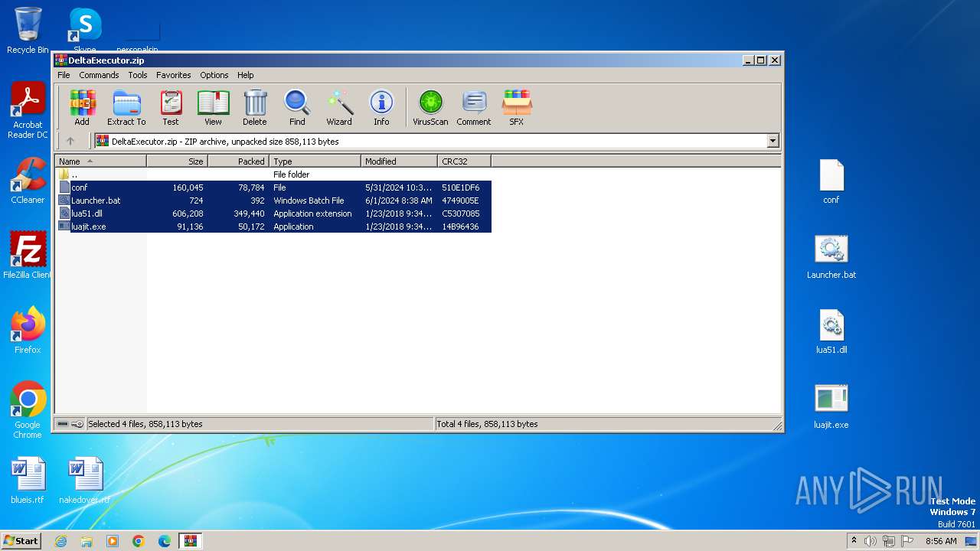
Task: Sort by the Name column header
Action: [100, 161]
